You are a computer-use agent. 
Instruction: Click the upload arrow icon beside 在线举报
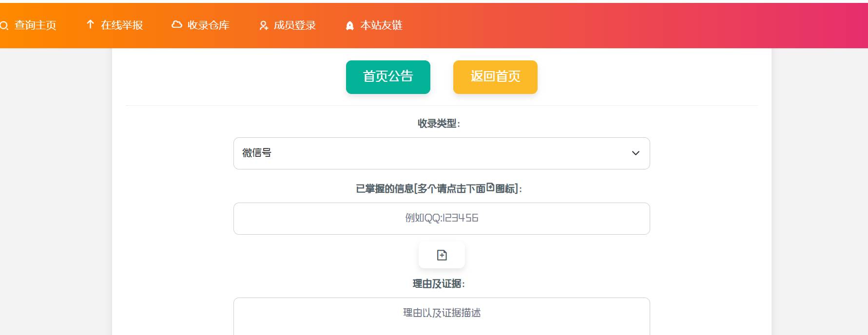coord(90,24)
